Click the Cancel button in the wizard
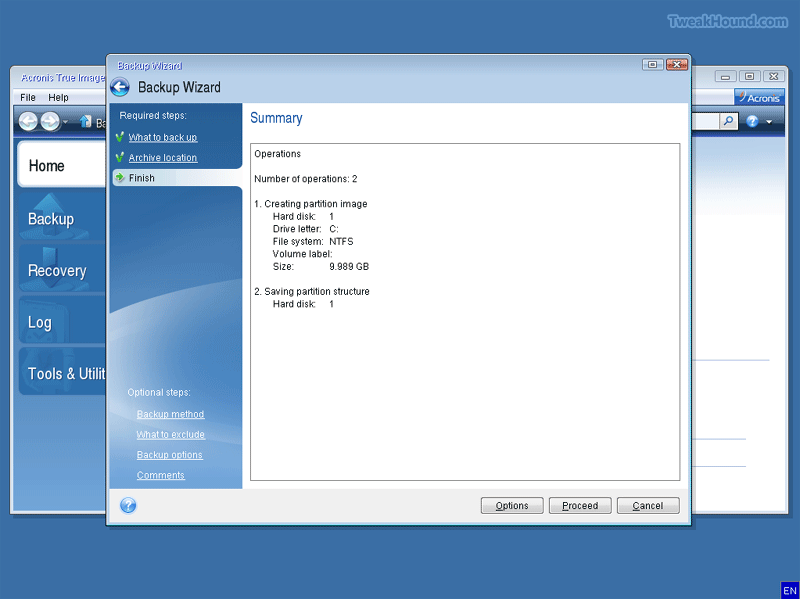Viewport: 800px width, 599px height. point(648,506)
